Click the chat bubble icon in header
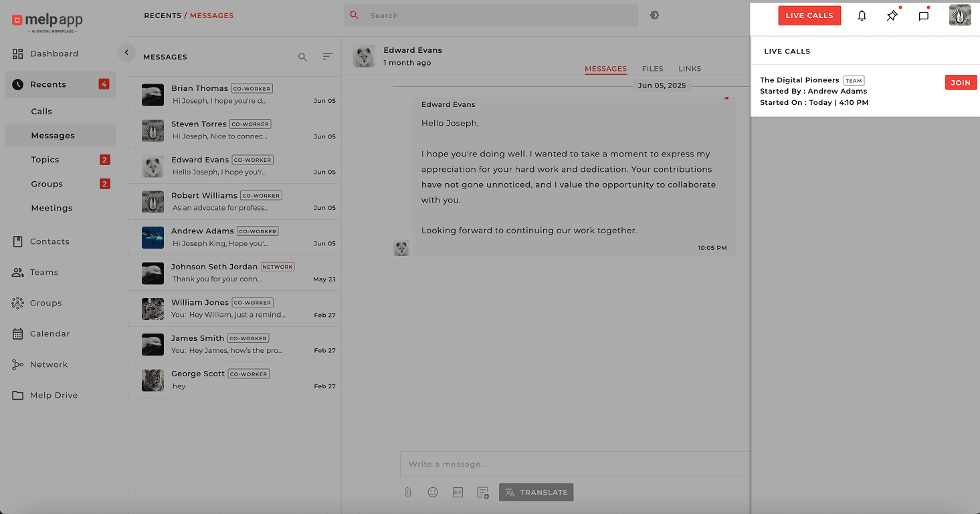The image size is (980, 514). (x=923, y=16)
